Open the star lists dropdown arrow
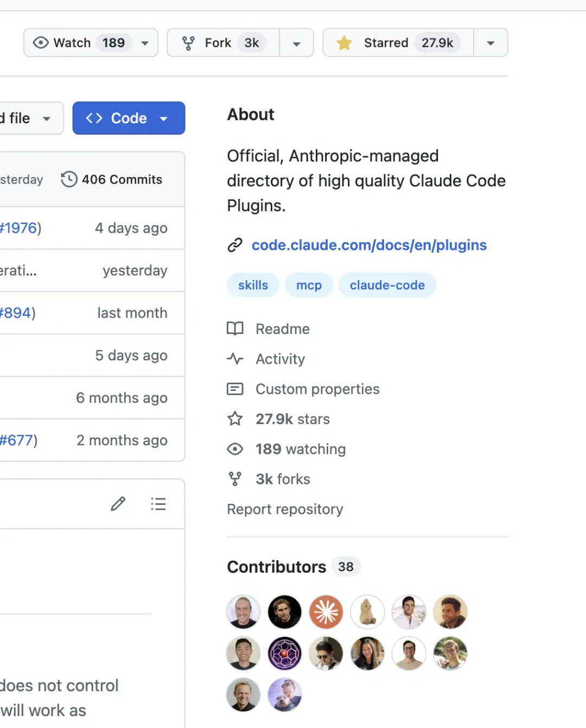 click(x=491, y=43)
